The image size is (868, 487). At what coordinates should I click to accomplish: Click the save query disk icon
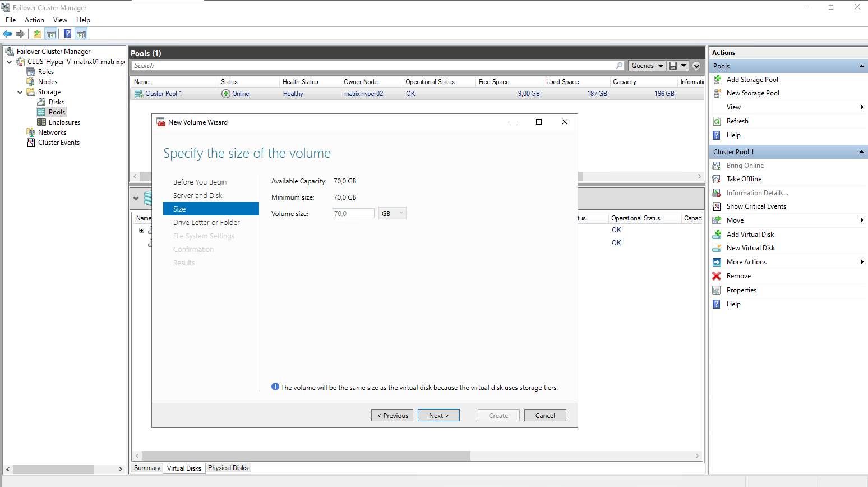coord(673,66)
